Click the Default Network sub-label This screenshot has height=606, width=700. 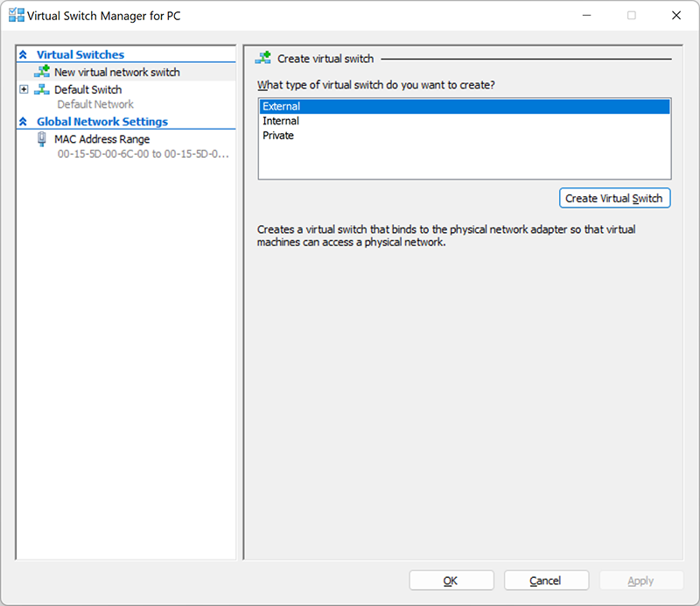(x=95, y=104)
